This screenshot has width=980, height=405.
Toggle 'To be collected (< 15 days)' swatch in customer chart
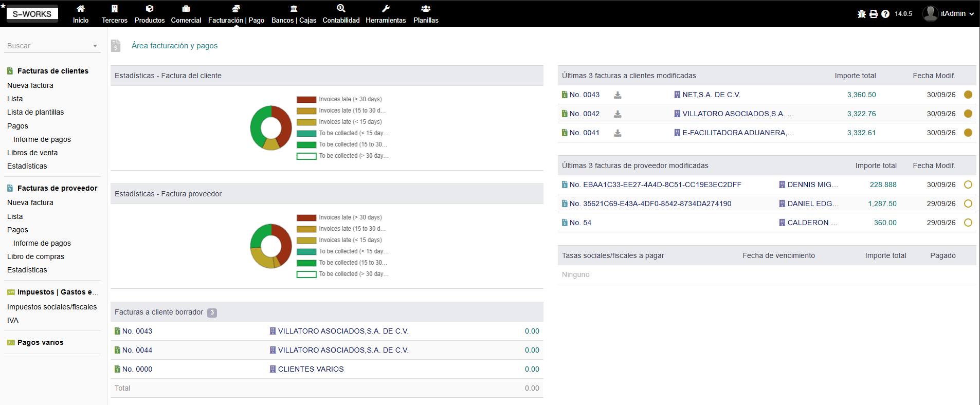[x=306, y=133]
